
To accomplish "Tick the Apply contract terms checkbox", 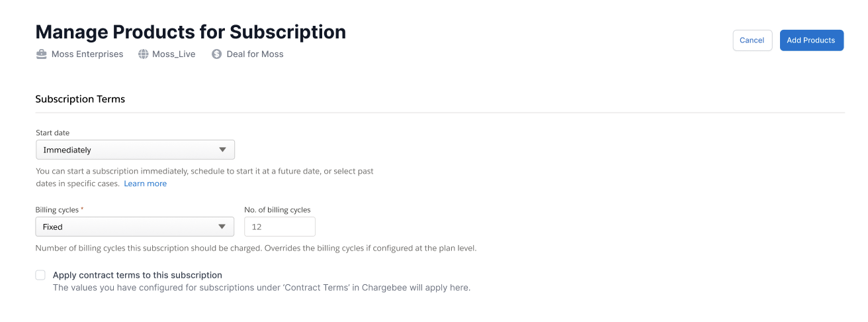I will [40, 275].
